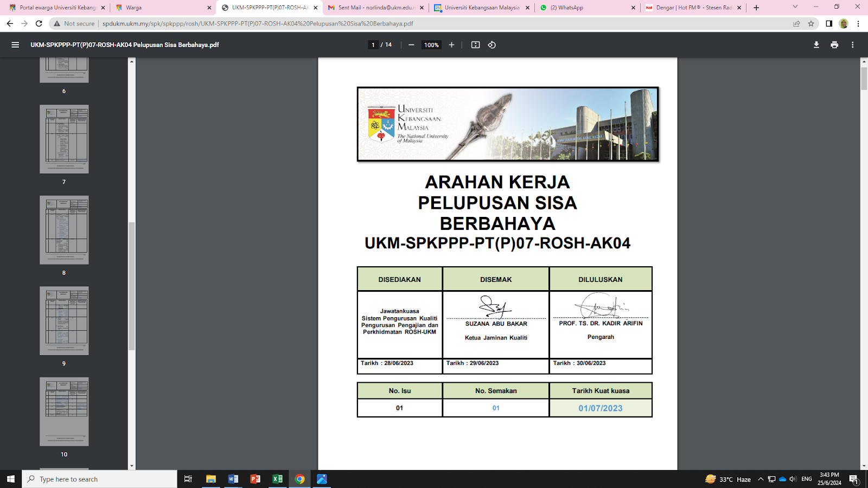
Task: Close the Warga tab
Action: (209, 8)
